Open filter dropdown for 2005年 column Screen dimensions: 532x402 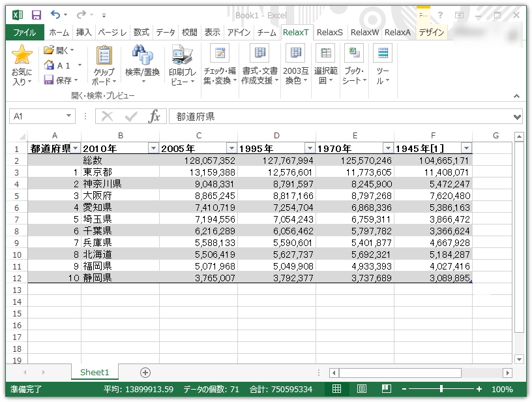pos(231,148)
